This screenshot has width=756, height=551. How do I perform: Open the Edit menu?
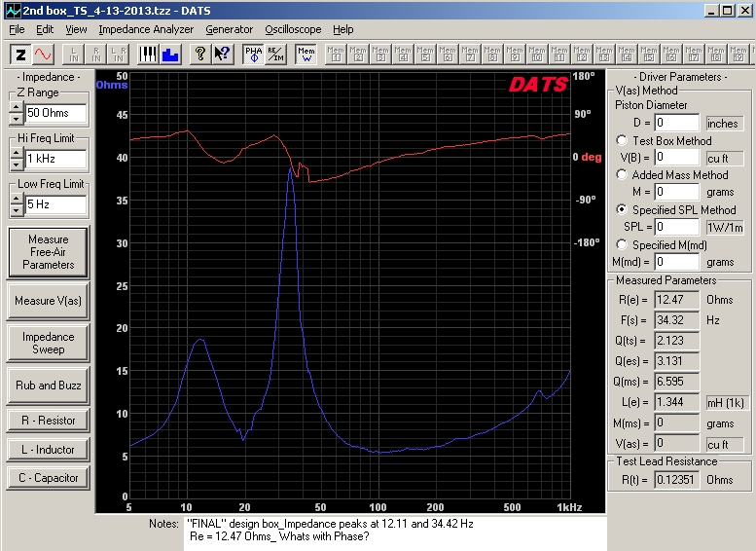[45, 29]
